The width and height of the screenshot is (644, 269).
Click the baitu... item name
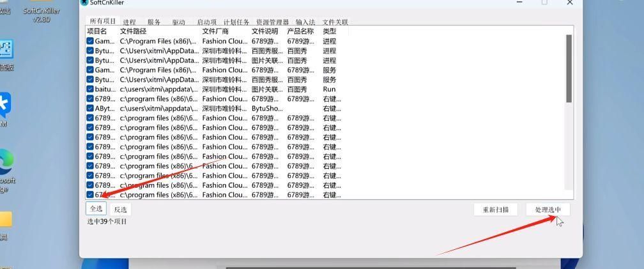click(105, 89)
